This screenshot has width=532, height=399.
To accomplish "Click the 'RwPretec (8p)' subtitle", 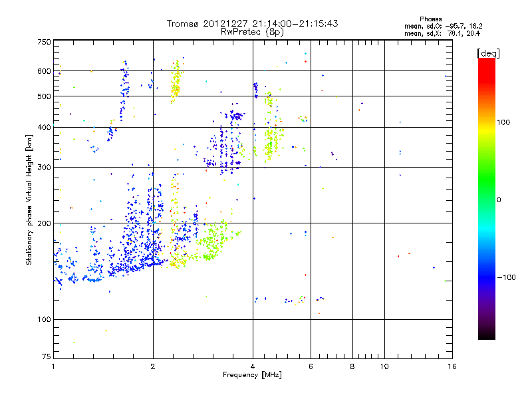I will (x=252, y=32).
